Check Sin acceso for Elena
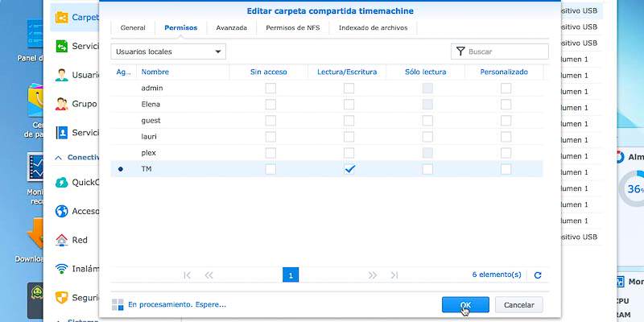Image resolution: width=644 pixels, height=322 pixels. point(270,105)
